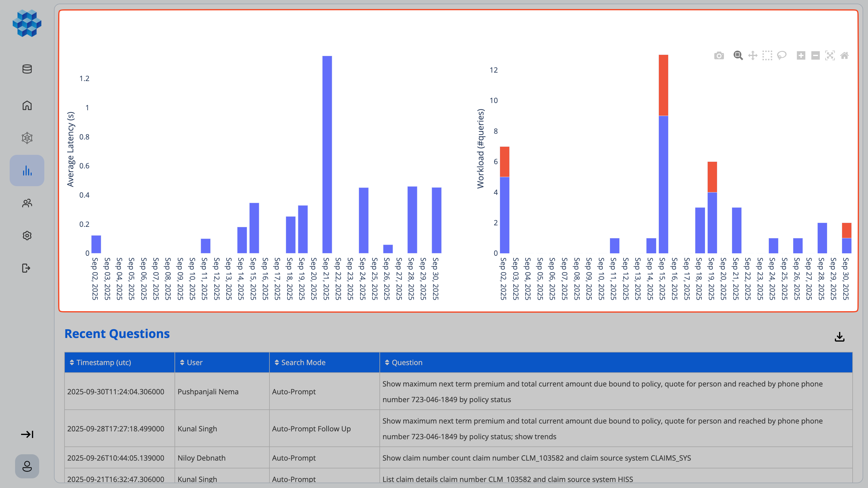Switch to the Analytics section in sidebar
This screenshot has width=868, height=488.
pos(27,170)
